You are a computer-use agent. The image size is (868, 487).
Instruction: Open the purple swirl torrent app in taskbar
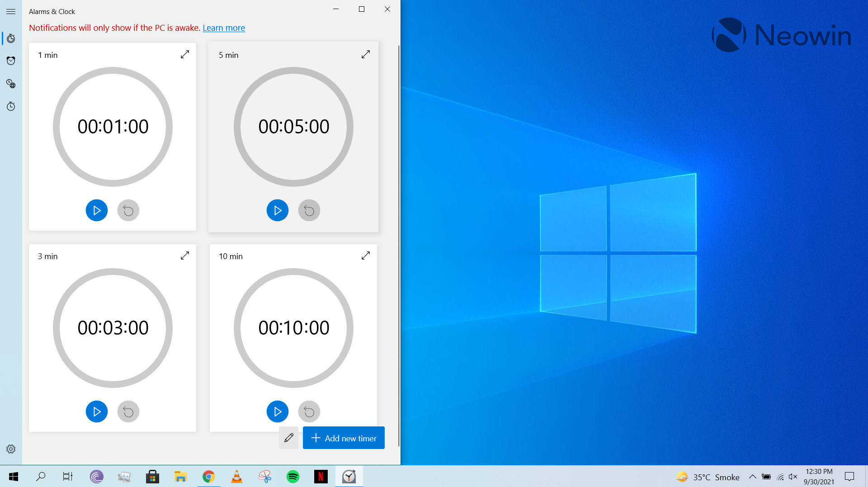click(x=97, y=477)
